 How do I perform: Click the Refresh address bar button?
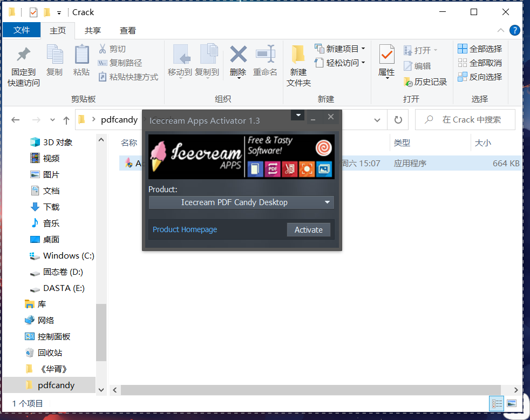pos(398,120)
